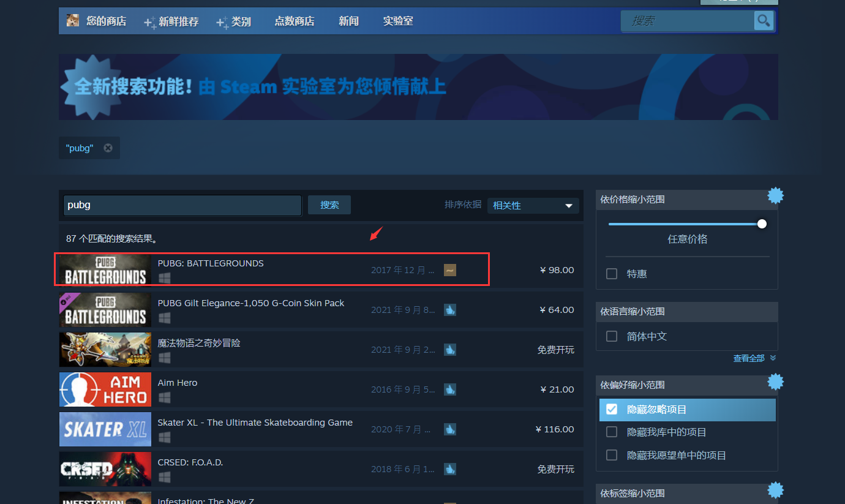Click the 2017 年 12 月 release date

coord(403,270)
